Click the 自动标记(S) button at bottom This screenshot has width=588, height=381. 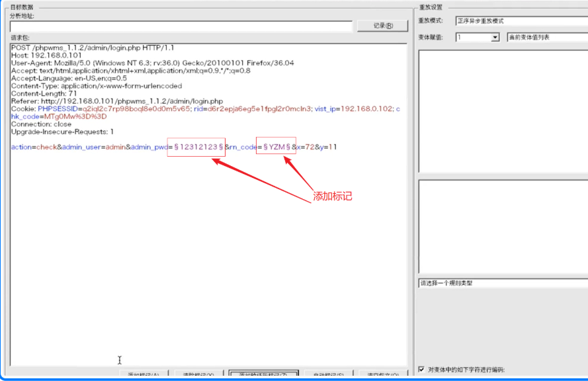329,374
